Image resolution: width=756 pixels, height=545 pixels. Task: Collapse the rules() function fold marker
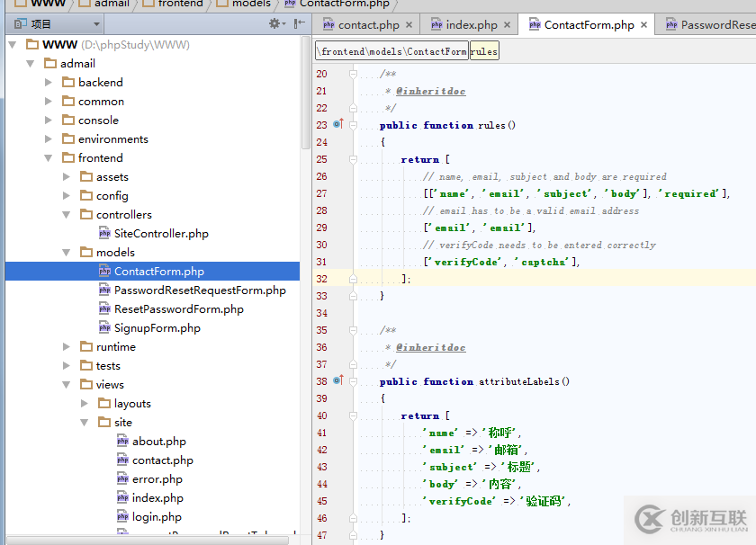pyautogui.click(x=354, y=125)
